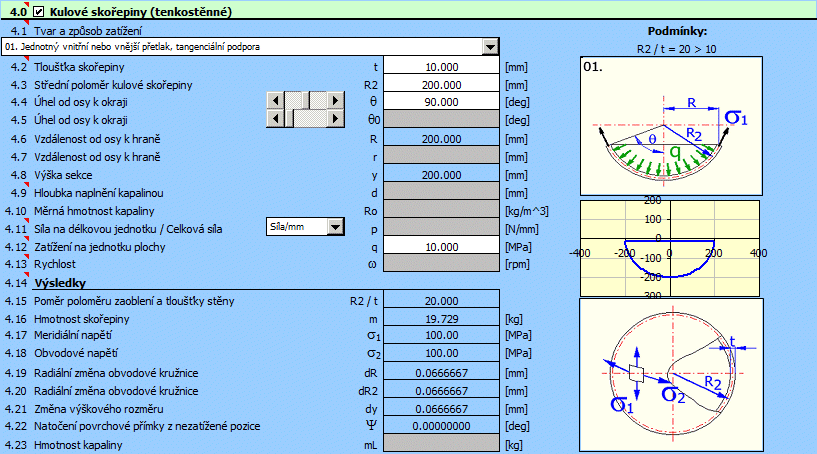The height and width of the screenshot is (454, 817).
Task: Click the 'Střední poloměr kulové skořepiny' label
Action: pyautogui.click(x=113, y=84)
